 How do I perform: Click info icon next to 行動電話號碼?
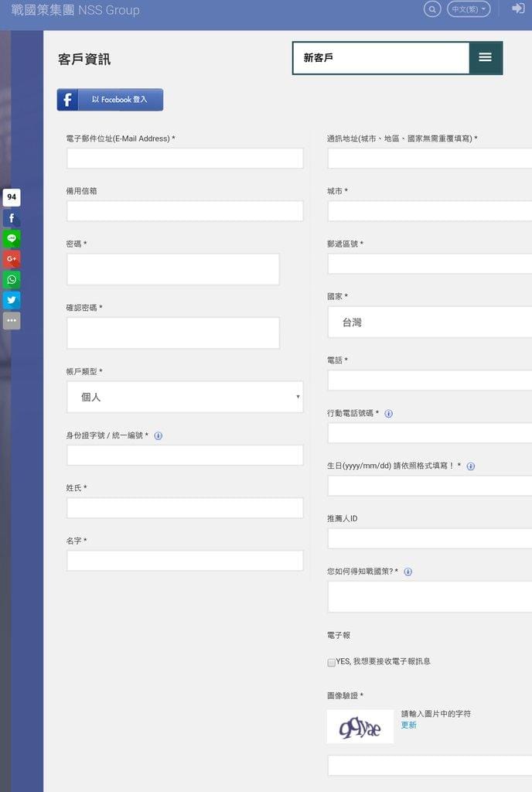(389, 413)
